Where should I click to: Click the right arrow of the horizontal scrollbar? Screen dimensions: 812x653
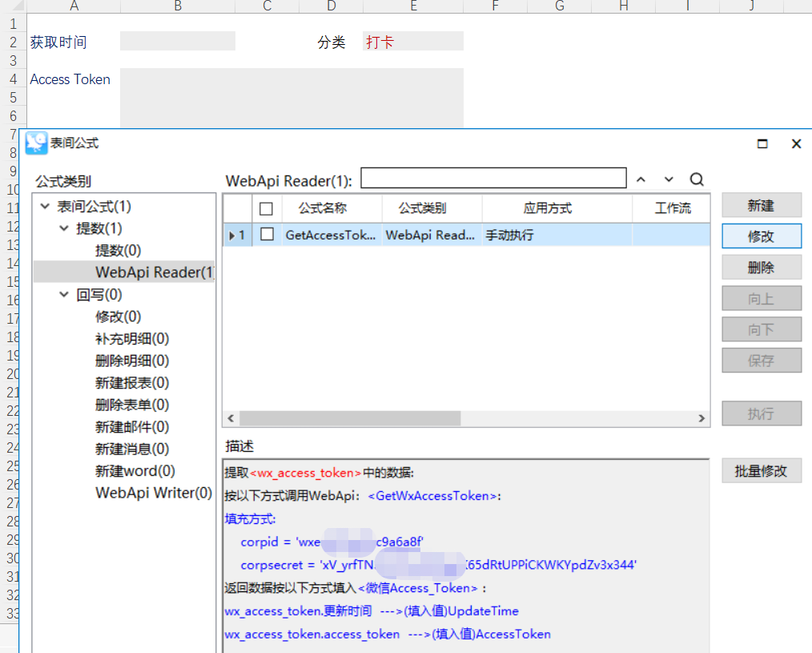click(701, 418)
